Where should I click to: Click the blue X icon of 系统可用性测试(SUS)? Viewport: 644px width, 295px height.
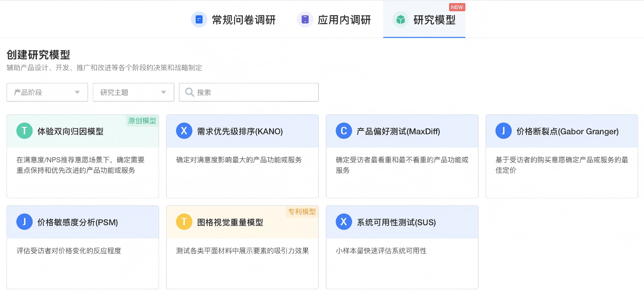coord(344,222)
